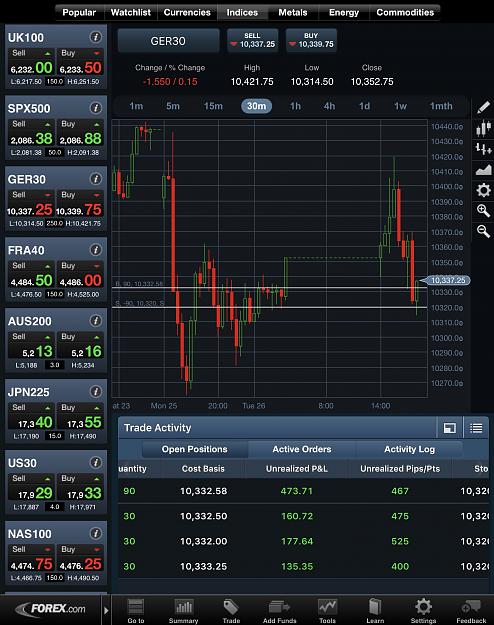Viewport: 494px width, 625px height.
Task: Open Learn in bottom bar
Action: point(375,611)
